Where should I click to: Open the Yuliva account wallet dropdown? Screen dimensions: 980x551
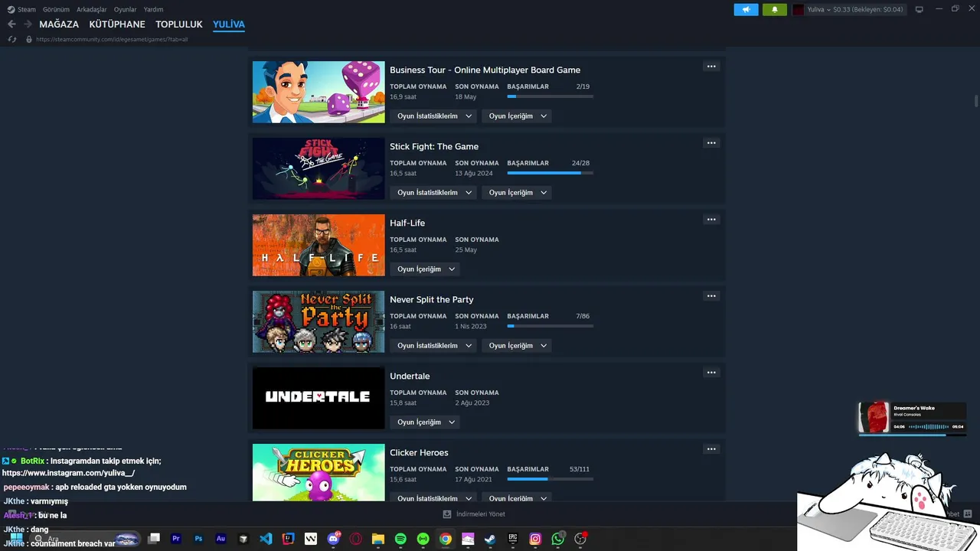pos(855,9)
